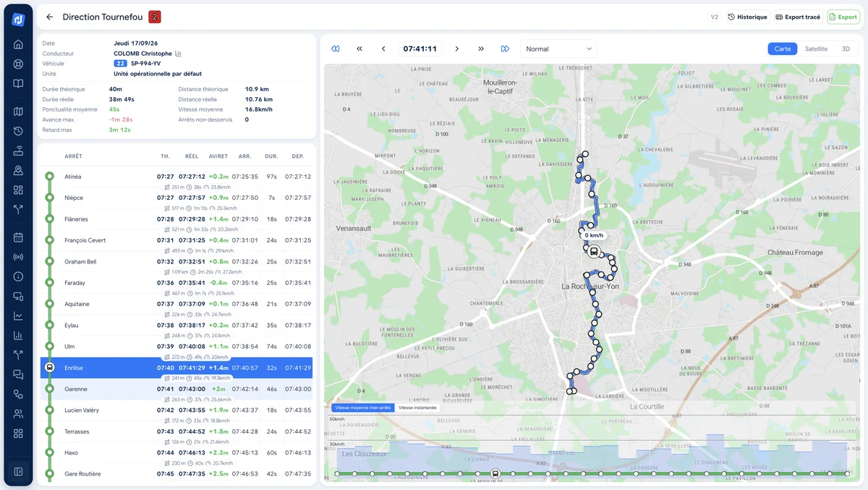Open the home icon in the sidebar
This screenshot has width=868, height=490.
(x=18, y=44)
